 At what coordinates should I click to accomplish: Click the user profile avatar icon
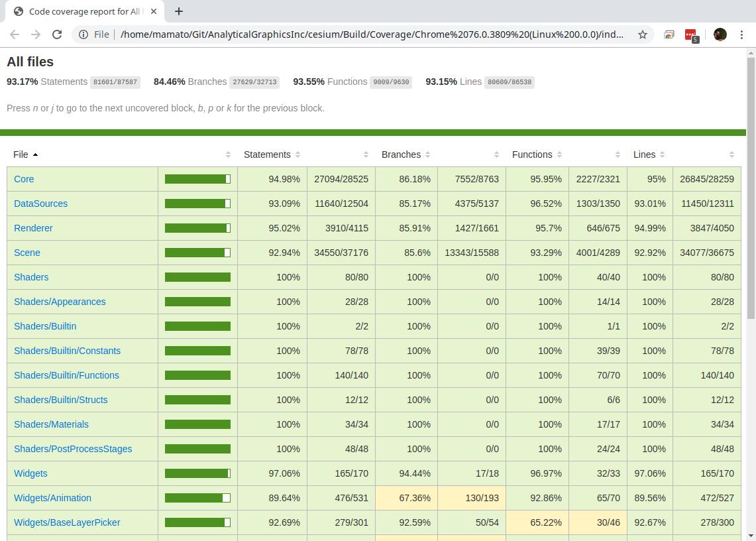tap(720, 34)
